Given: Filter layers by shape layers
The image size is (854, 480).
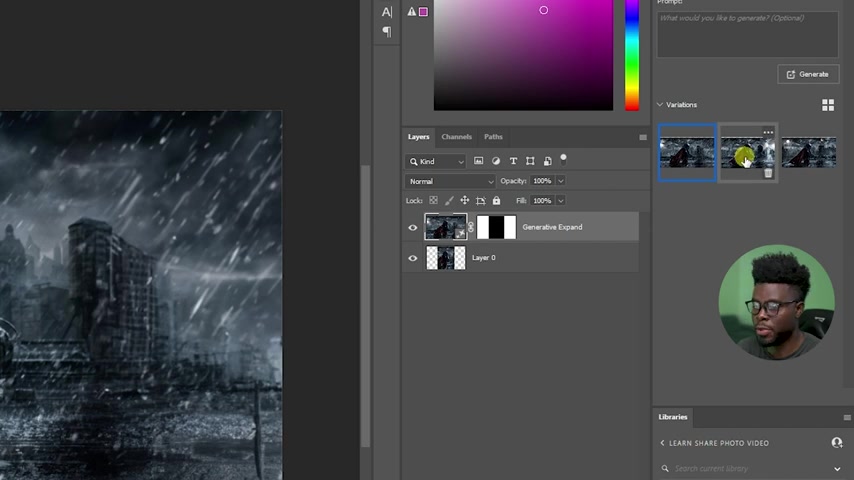Looking at the screenshot, I should pyautogui.click(x=530, y=161).
